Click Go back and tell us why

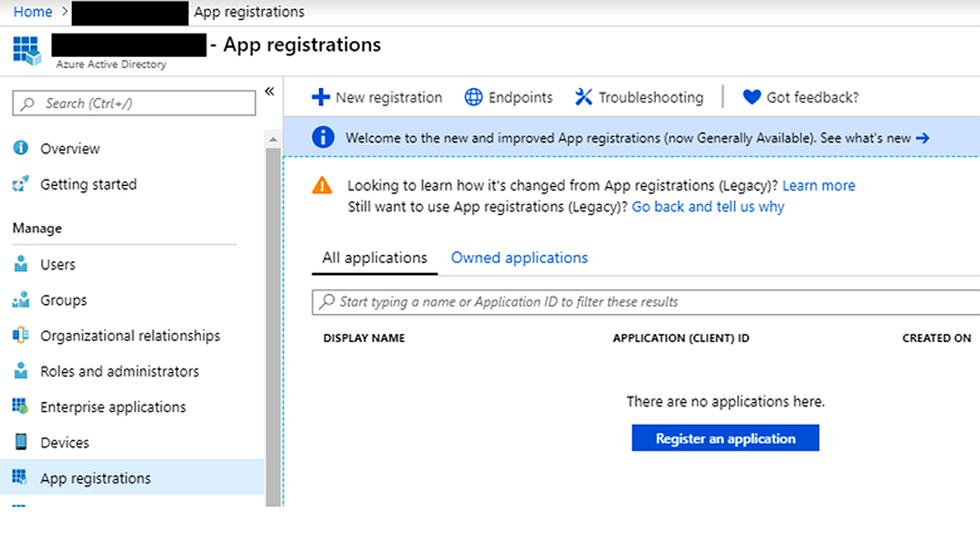click(x=708, y=206)
